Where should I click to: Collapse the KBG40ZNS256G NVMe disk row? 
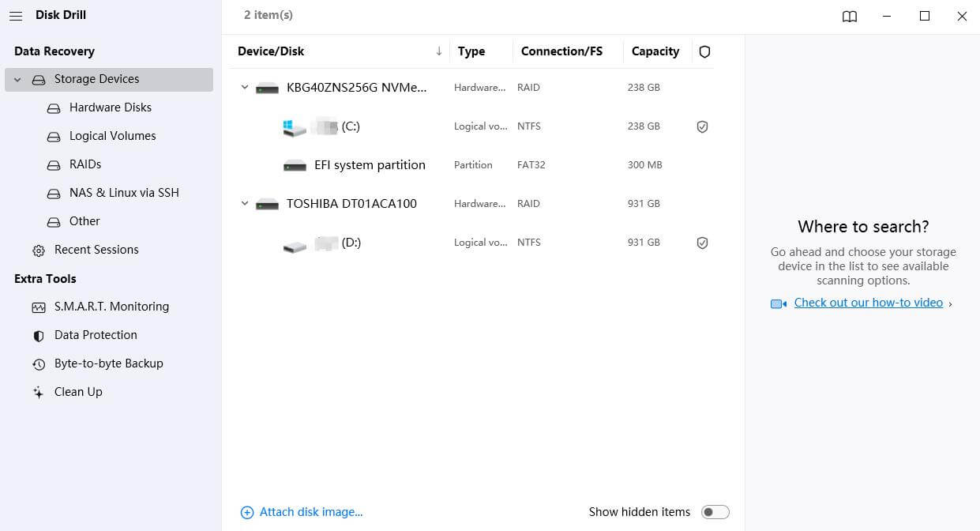click(244, 88)
